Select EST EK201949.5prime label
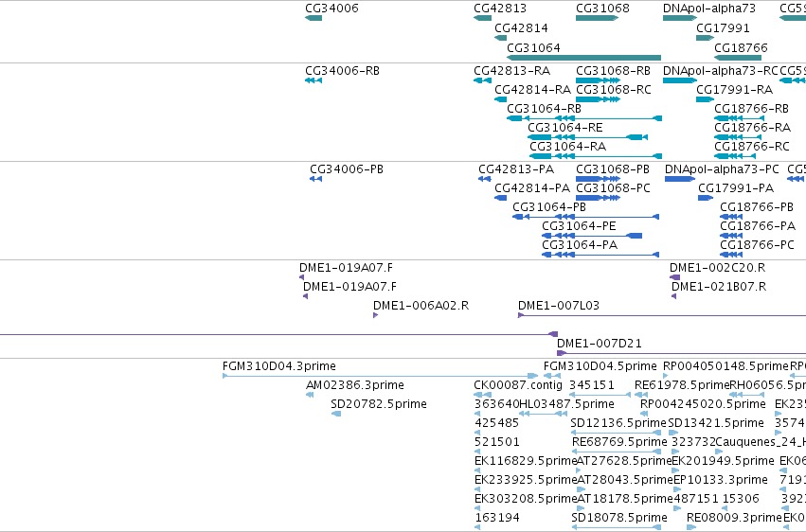Image resolution: width=806 pixels, height=532 pixels. pos(723,462)
